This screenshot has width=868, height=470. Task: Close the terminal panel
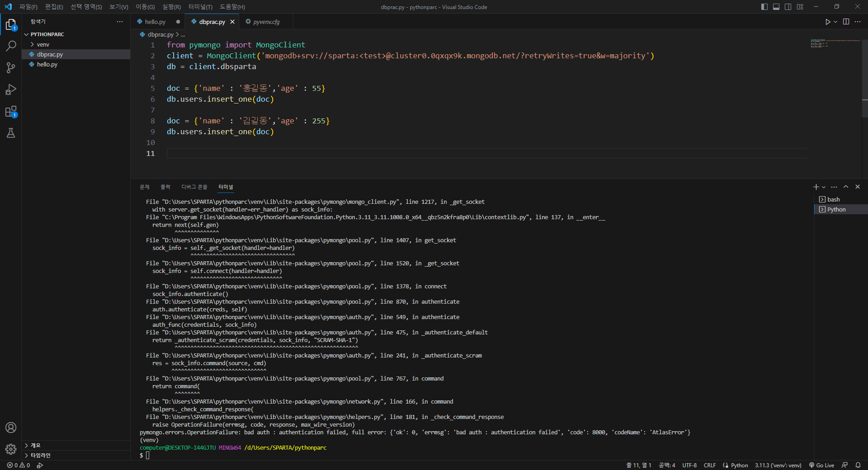coord(858,187)
